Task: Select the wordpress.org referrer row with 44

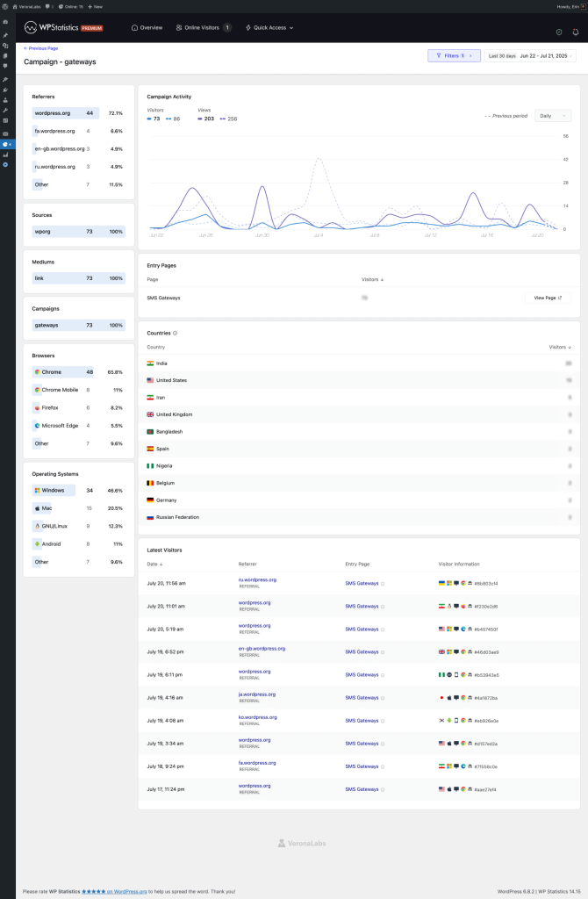Action: [78, 113]
